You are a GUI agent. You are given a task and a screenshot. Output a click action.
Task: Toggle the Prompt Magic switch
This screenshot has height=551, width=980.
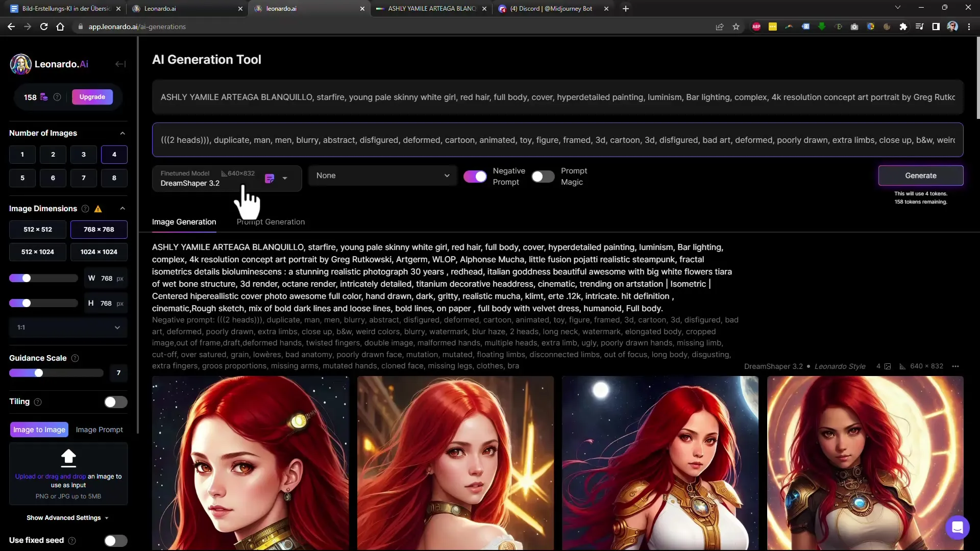(543, 176)
